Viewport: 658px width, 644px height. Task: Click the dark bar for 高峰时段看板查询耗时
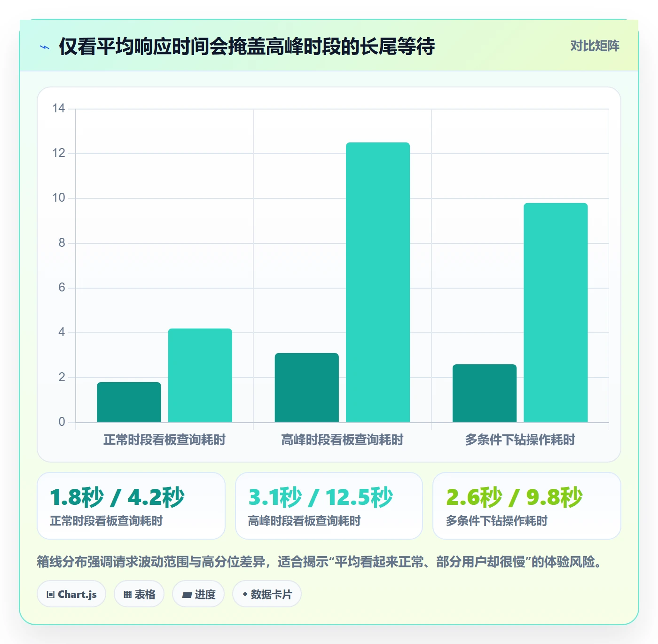tap(307, 387)
